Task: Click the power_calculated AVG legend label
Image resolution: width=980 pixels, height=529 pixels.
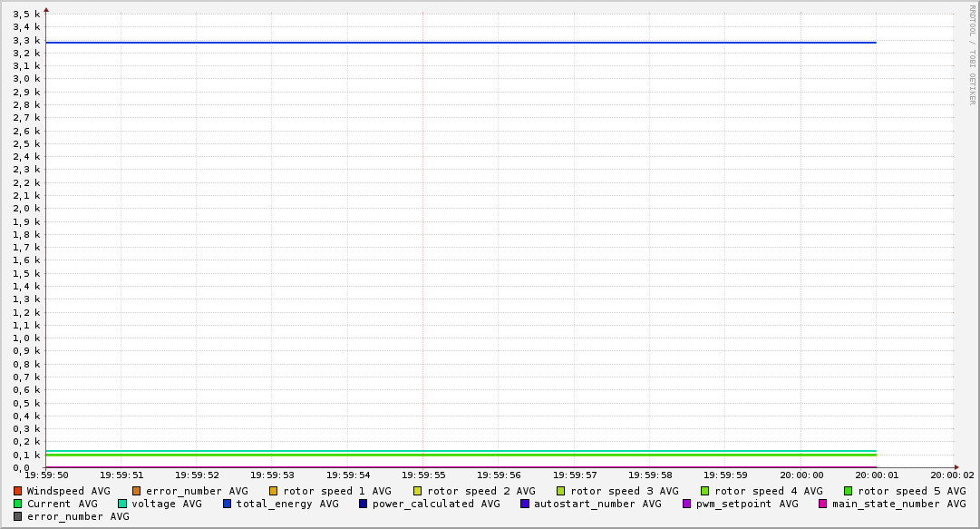Action: point(435,504)
